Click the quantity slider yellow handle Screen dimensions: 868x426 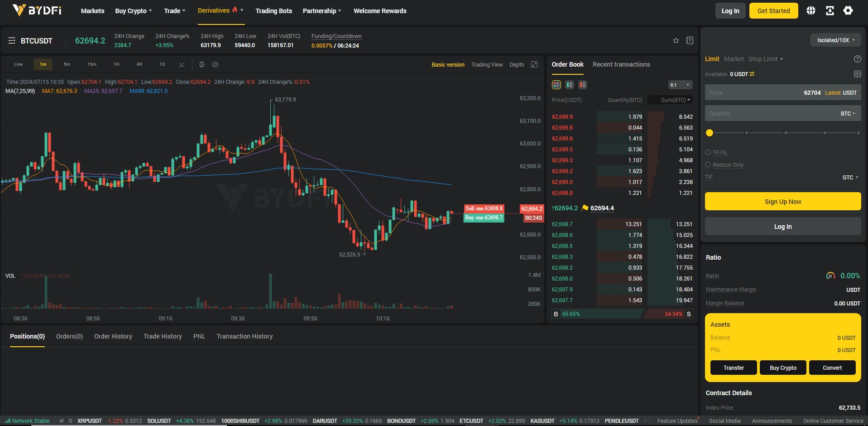(710, 133)
